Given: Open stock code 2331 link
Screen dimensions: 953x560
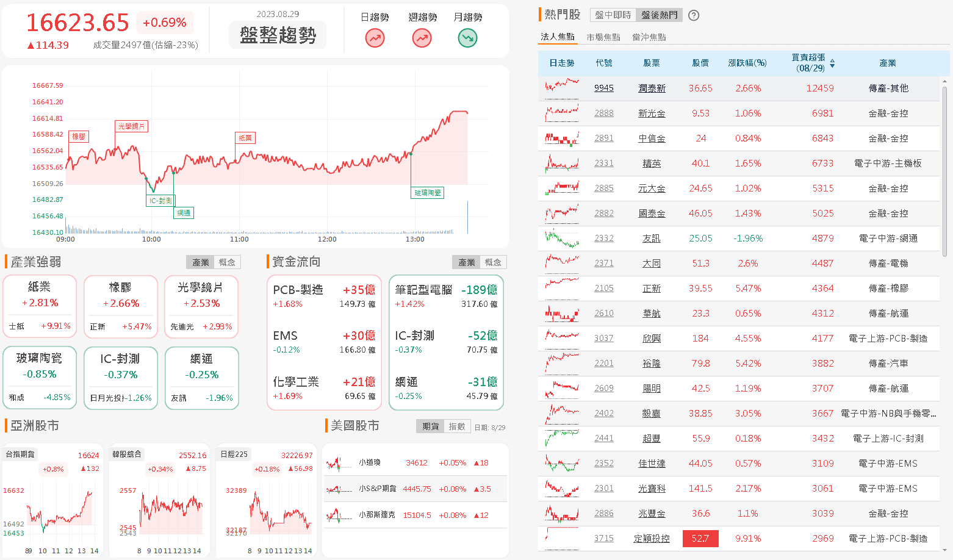Looking at the screenshot, I should click(604, 163).
